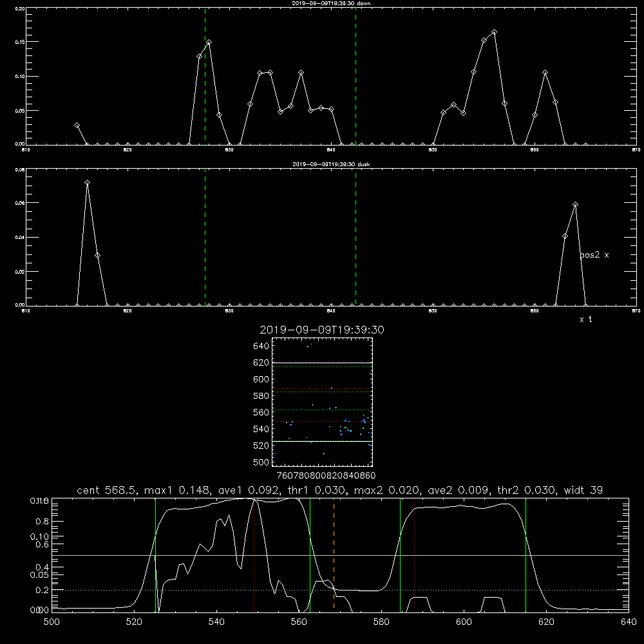Click the '0.15' y-axis label of dawn plot
Screen dimensions: 644x644
point(20,42)
